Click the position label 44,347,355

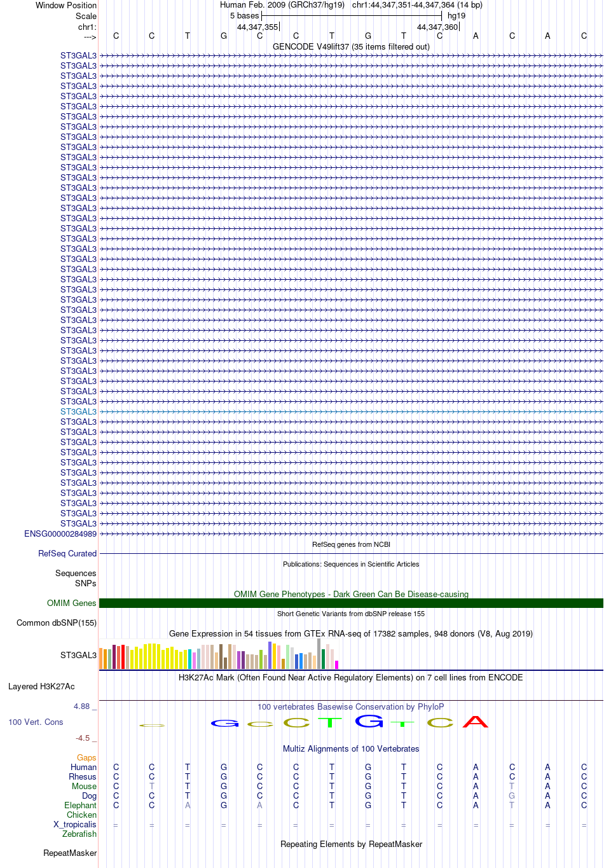(257, 27)
